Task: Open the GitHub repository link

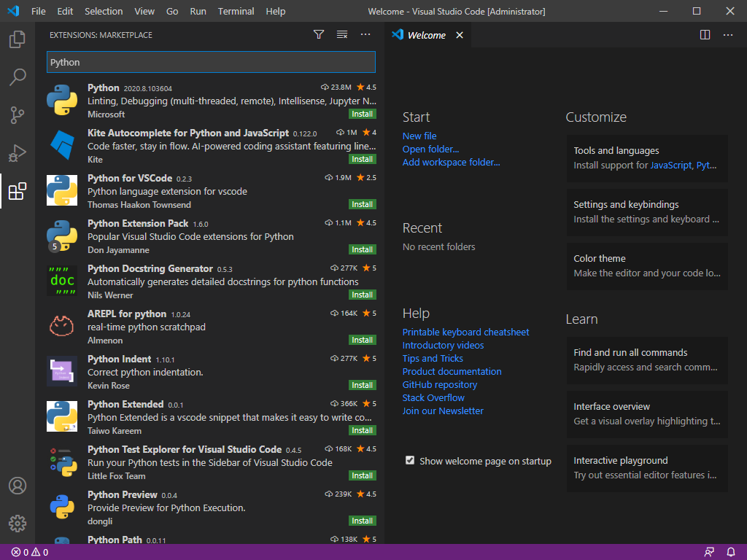Action: 440,384
